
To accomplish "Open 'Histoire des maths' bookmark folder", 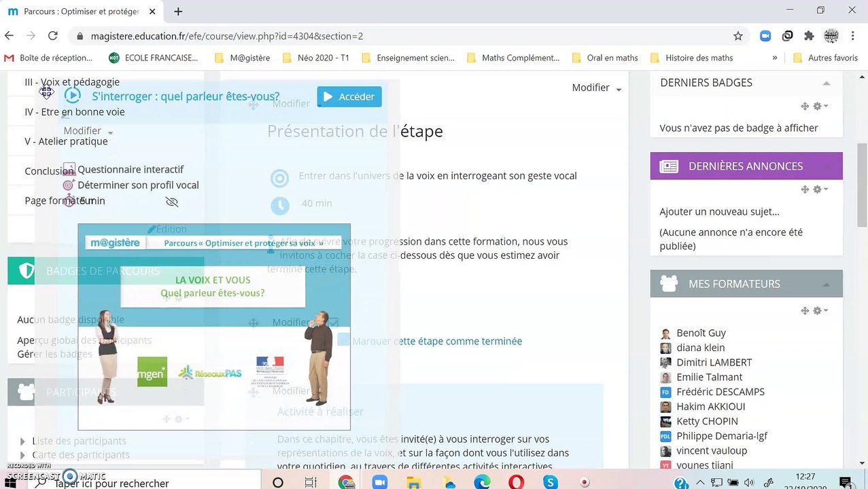I will [691, 58].
